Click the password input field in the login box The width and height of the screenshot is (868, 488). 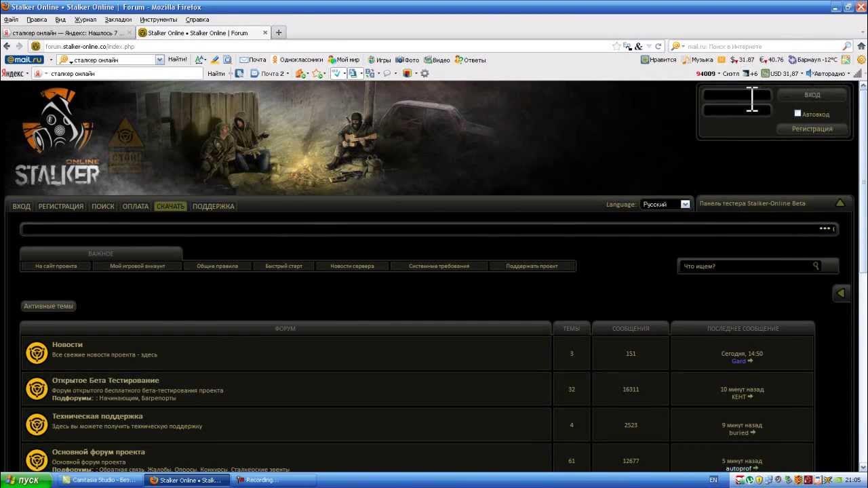(737, 110)
